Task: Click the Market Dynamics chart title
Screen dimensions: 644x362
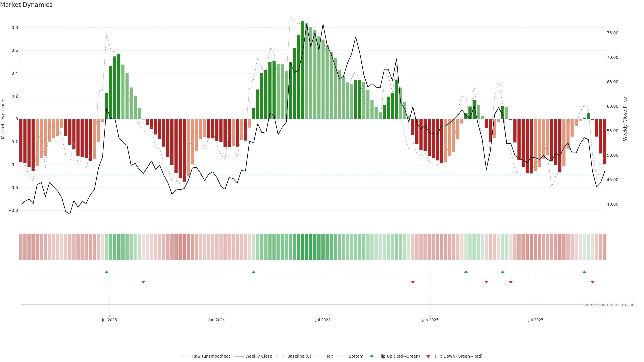Action: [x=26, y=5]
